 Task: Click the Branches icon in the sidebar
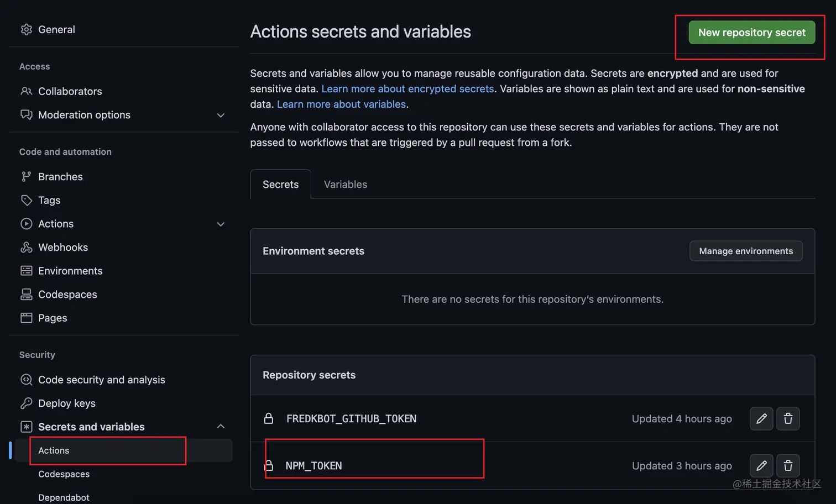(27, 177)
